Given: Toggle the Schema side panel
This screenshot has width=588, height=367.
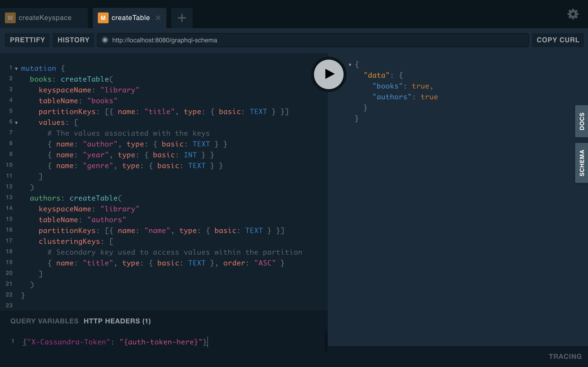Looking at the screenshot, I should [x=582, y=163].
